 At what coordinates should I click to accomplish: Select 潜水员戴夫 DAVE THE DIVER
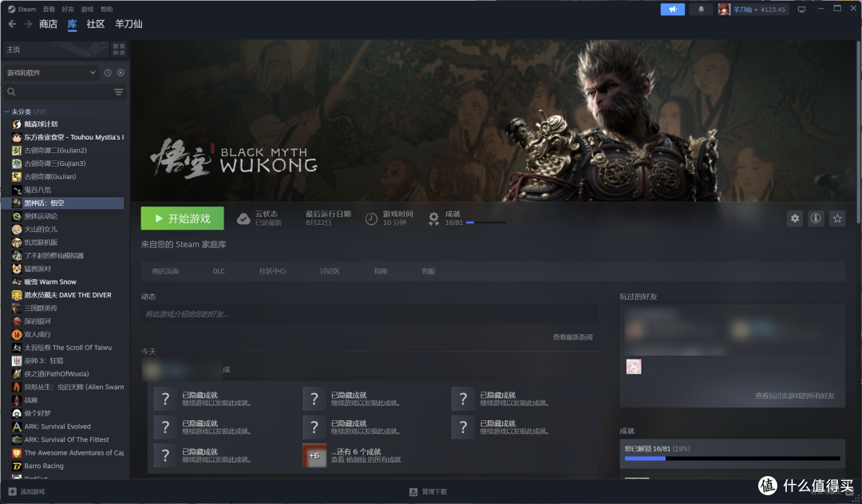(x=67, y=295)
